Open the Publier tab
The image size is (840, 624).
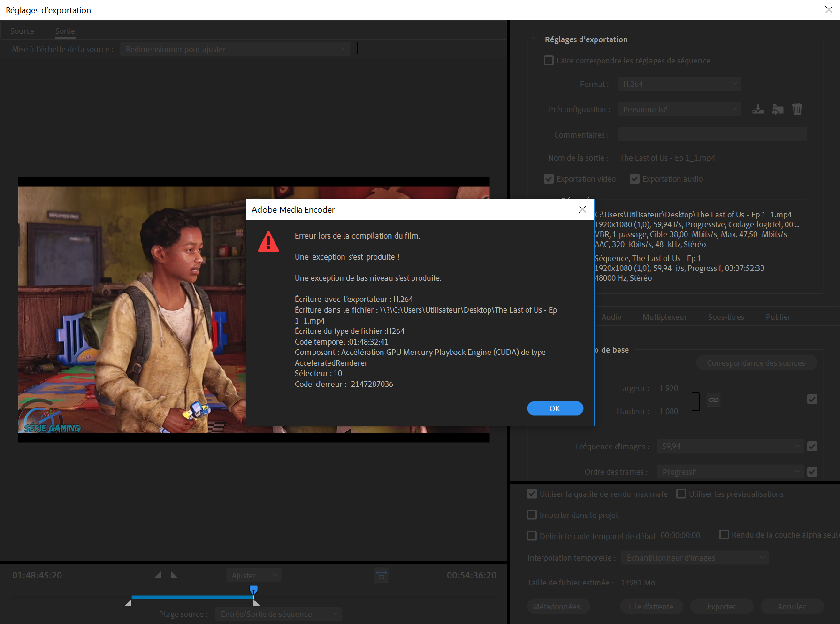(778, 317)
